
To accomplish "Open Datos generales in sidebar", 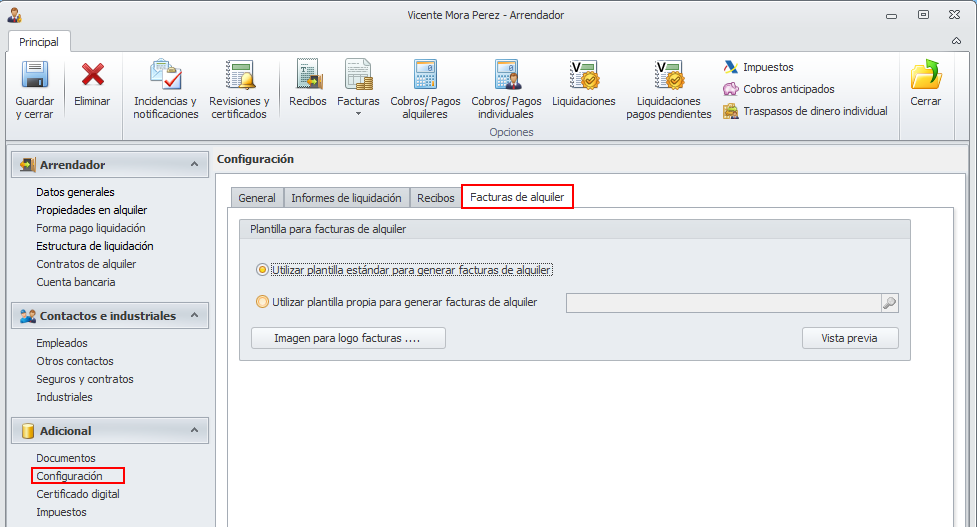I will tap(75, 192).
